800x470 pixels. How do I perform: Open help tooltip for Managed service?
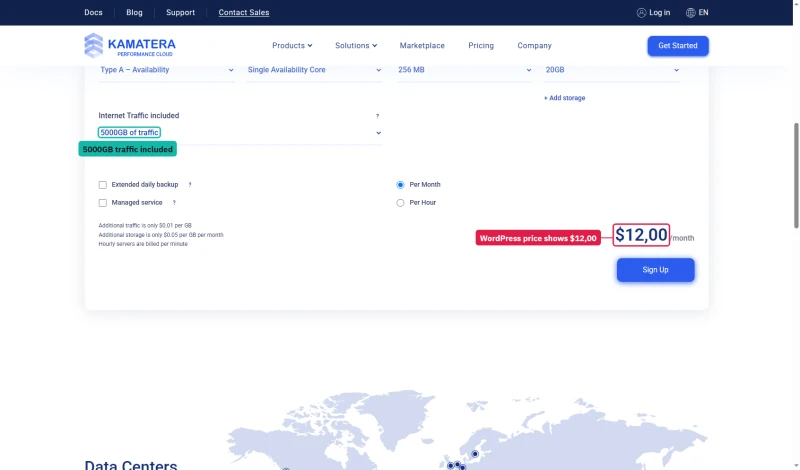point(174,203)
